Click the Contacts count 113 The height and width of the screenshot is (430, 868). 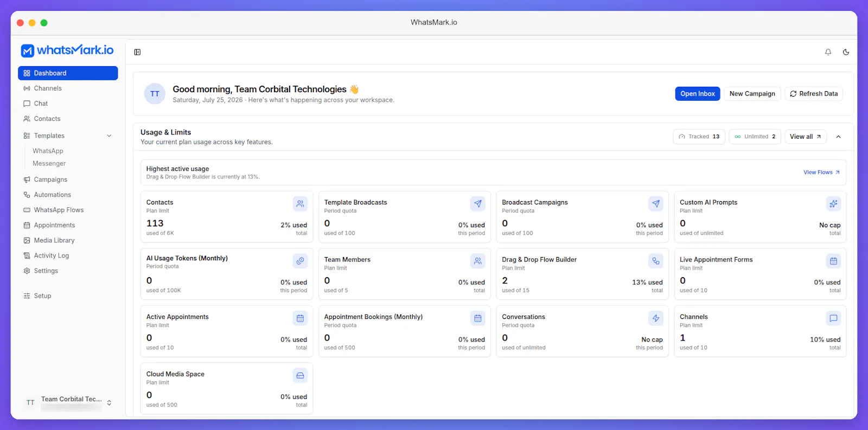click(155, 223)
